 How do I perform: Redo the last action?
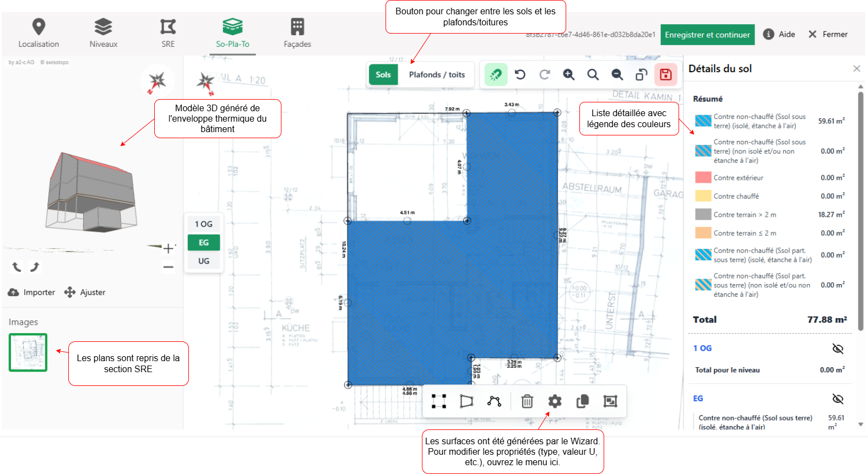pyautogui.click(x=545, y=74)
